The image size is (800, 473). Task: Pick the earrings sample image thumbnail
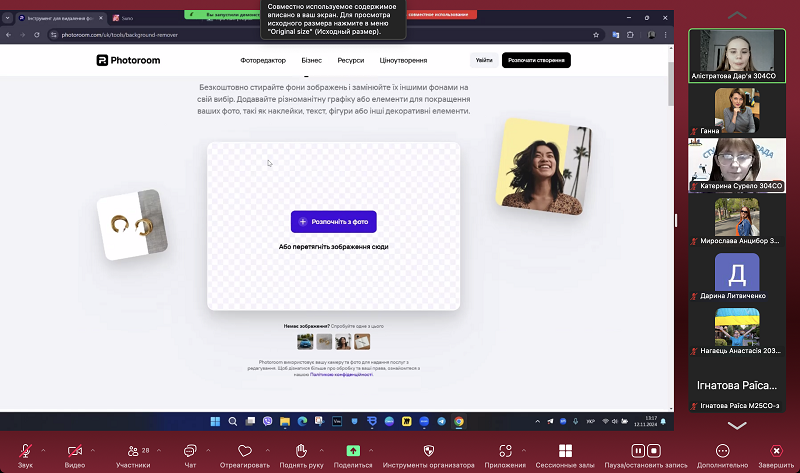click(x=324, y=341)
